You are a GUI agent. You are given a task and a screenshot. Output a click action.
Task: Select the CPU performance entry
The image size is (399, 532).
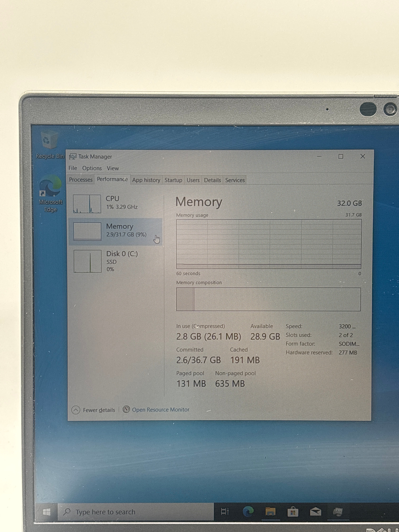click(116, 204)
